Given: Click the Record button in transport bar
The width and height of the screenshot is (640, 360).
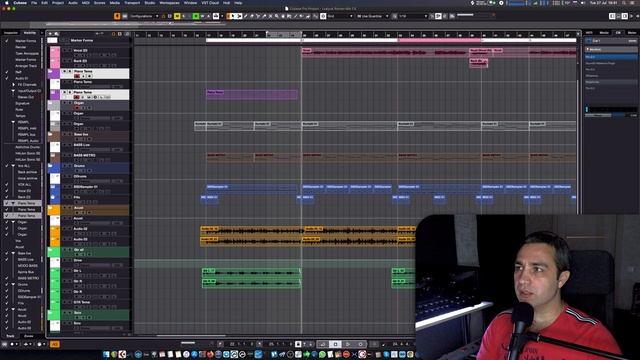Looking at the screenshot, I should tap(360, 344).
